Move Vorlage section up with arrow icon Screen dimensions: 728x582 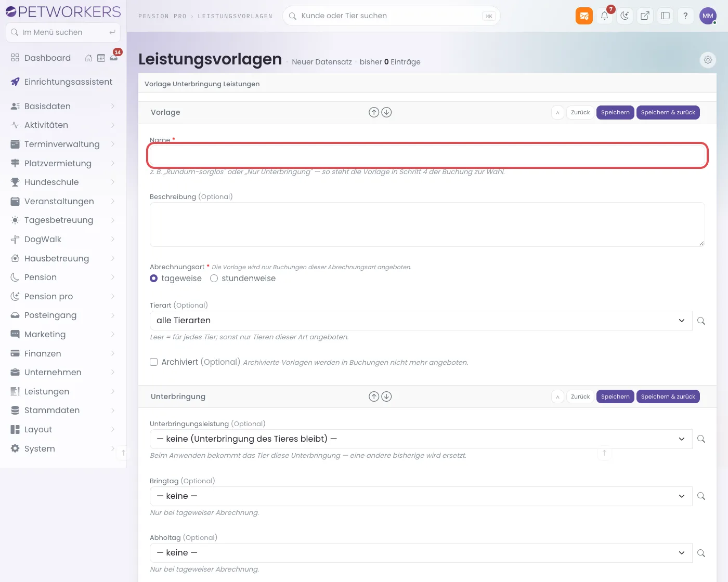[374, 112]
